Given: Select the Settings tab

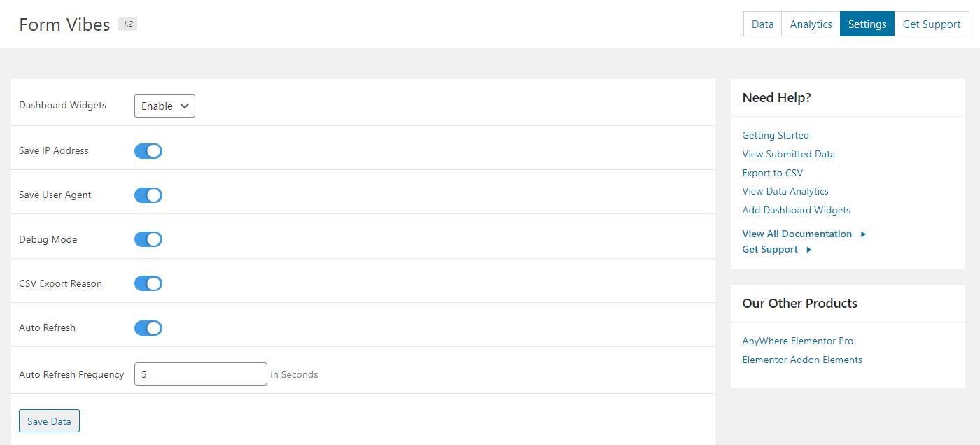Looking at the screenshot, I should [x=867, y=24].
